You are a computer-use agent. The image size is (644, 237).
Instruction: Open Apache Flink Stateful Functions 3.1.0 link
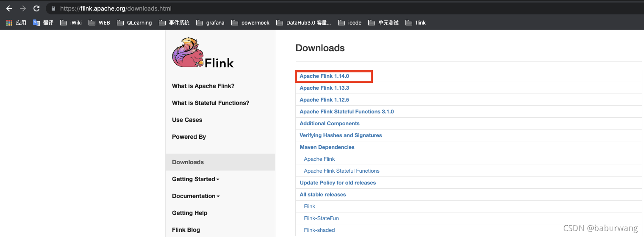347,112
